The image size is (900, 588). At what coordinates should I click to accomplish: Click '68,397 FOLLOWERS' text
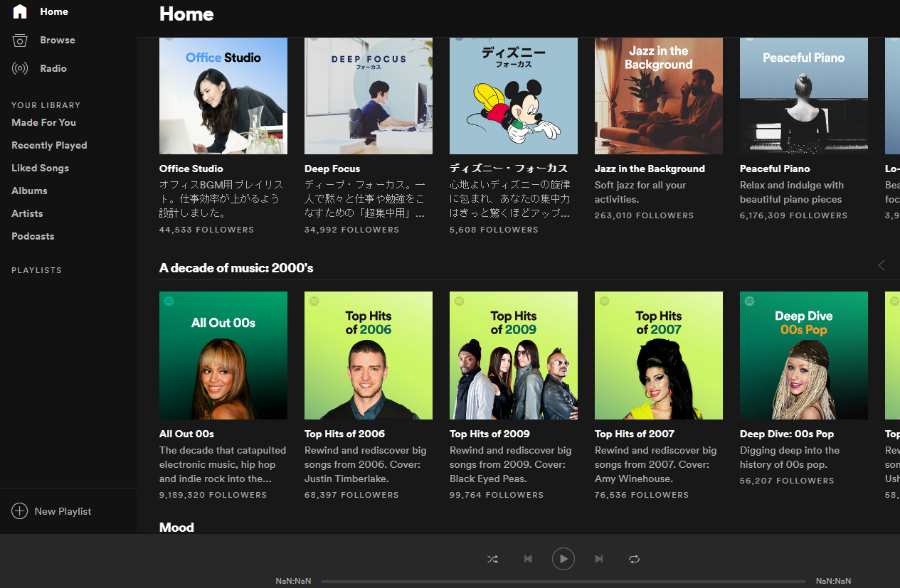(351, 495)
